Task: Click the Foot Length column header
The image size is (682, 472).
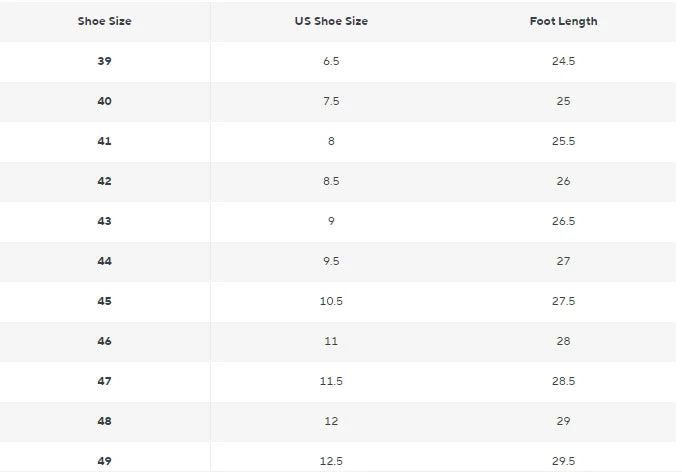Action: pyautogui.click(x=563, y=21)
